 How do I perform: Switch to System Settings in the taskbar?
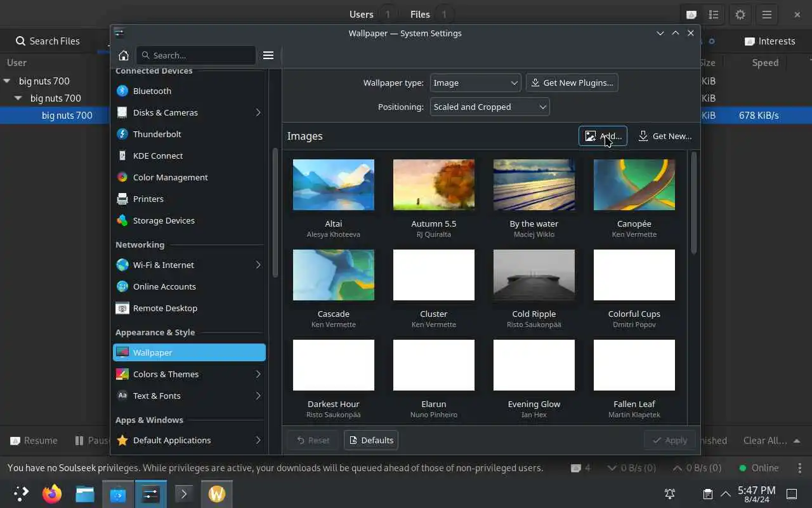(151, 493)
